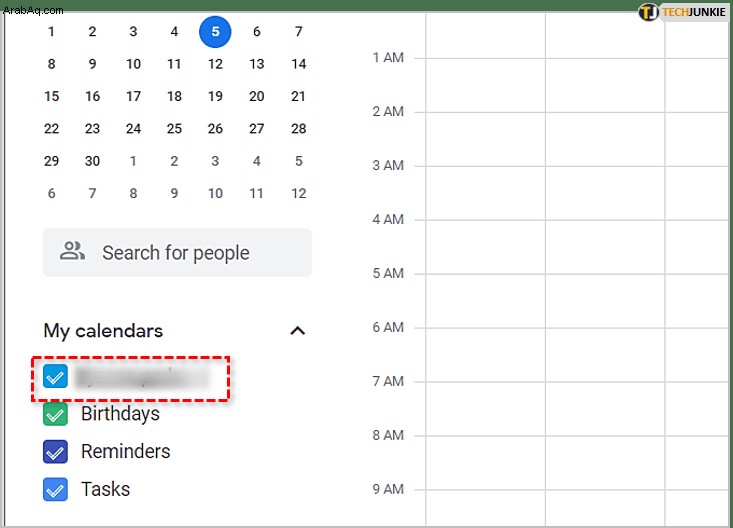This screenshot has width=733, height=528.
Task: Click the 7 AM slot in first column
Action: (x=485, y=409)
